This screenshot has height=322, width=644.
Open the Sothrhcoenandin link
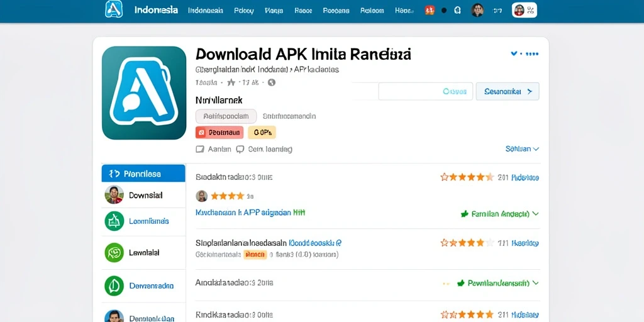(x=289, y=116)
